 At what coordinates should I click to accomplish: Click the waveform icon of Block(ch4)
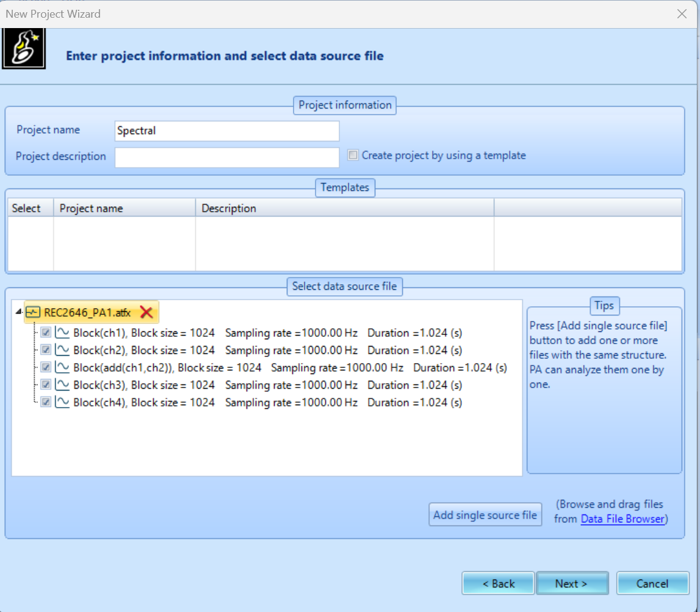click(62, 402)
